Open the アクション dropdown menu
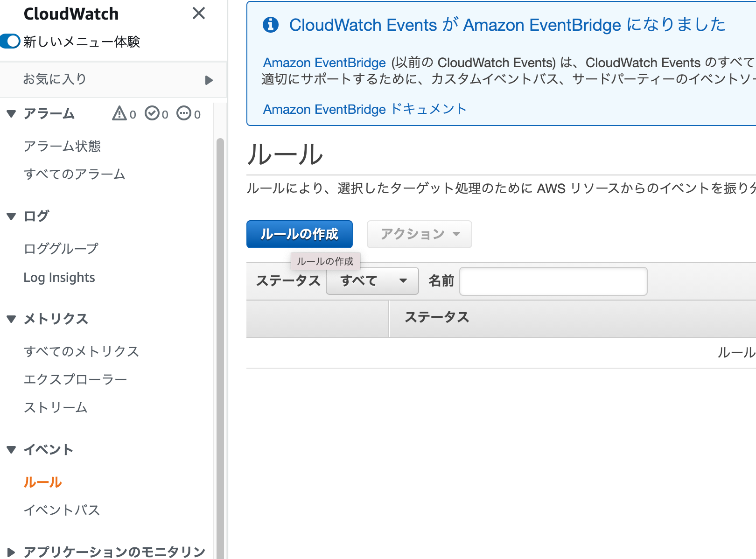Image resolution: width=756 pixels, height=559 pixels. pyautogui.click(x=419, y=234)
